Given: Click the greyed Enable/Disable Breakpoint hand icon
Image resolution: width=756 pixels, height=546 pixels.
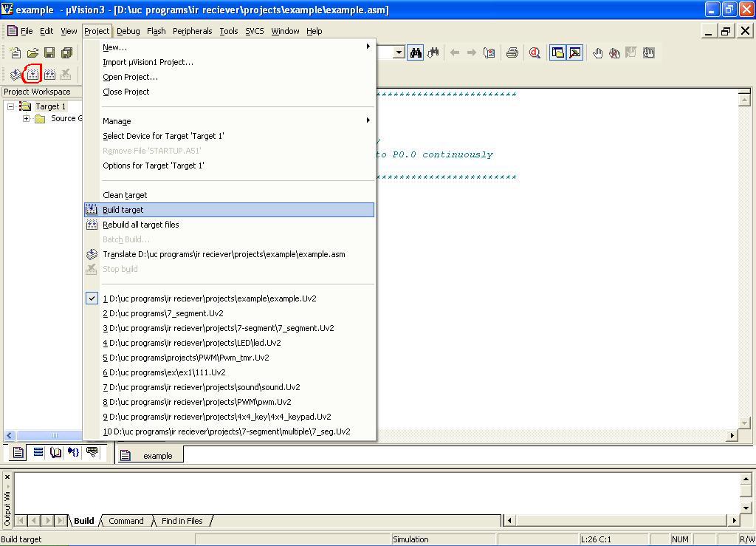Looking at the screenshot, I should pos(631,52).
